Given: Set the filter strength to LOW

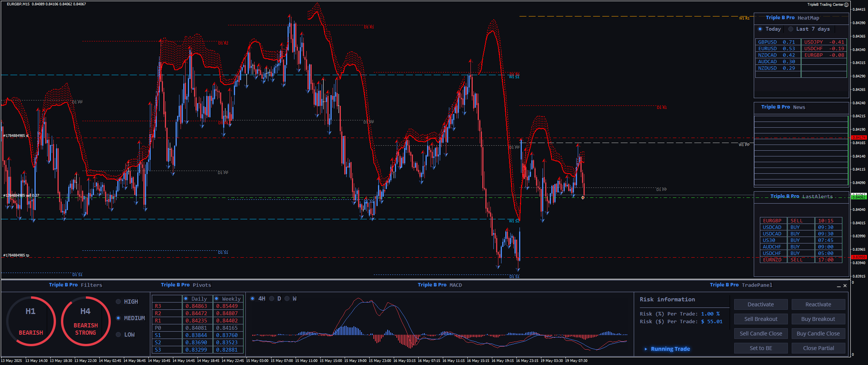Looking at the screenshot, I should [x=118, y=335].
